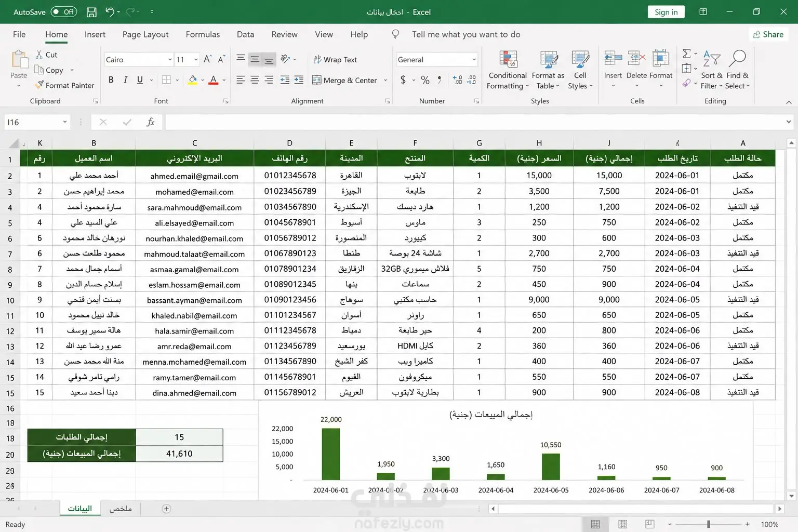Expand the Merge & Center dropdown arrow

click(385, 81)
